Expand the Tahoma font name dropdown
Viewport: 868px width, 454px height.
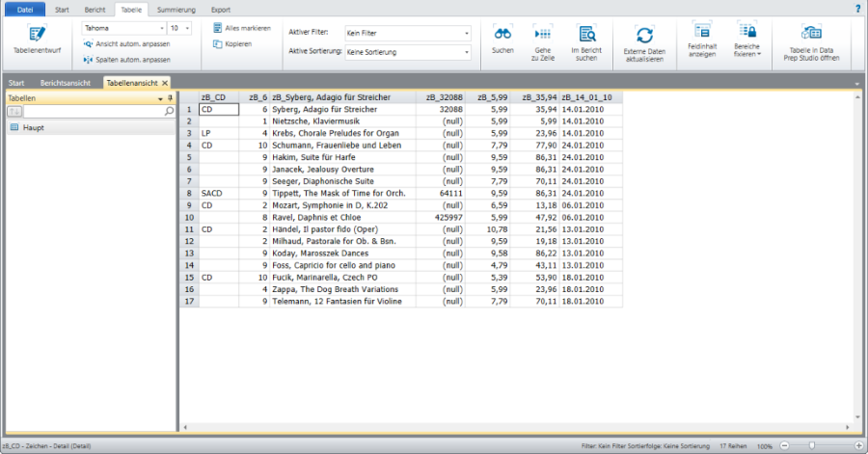pos(160,29)
